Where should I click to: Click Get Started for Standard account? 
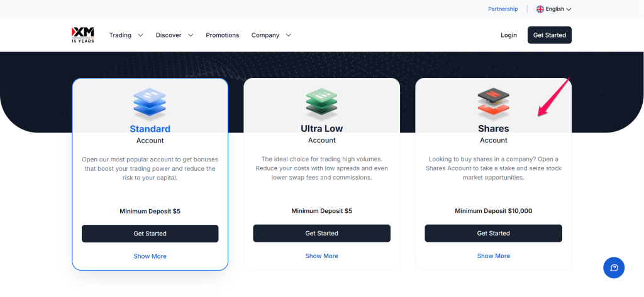pos(150,234)
